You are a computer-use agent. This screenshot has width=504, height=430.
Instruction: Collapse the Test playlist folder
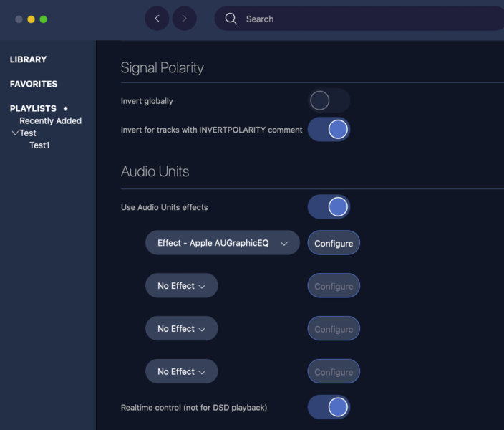tap(15, 133)
